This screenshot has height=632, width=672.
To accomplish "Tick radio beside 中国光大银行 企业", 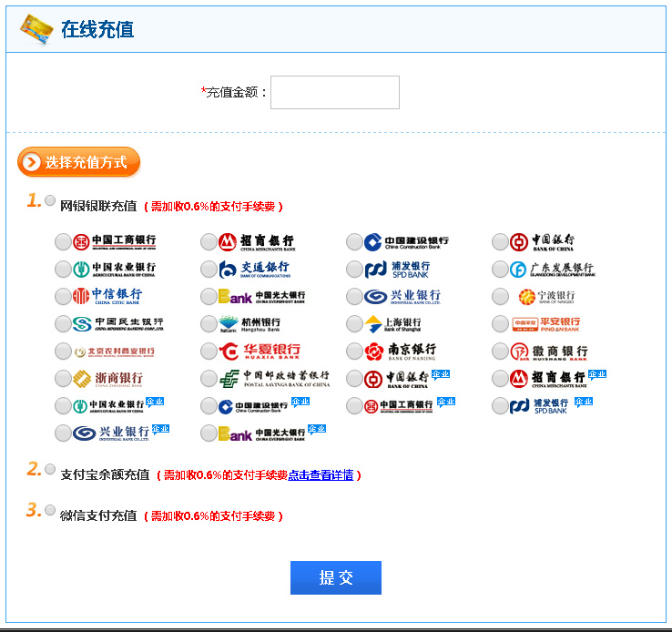I will (x=209, y=433).
